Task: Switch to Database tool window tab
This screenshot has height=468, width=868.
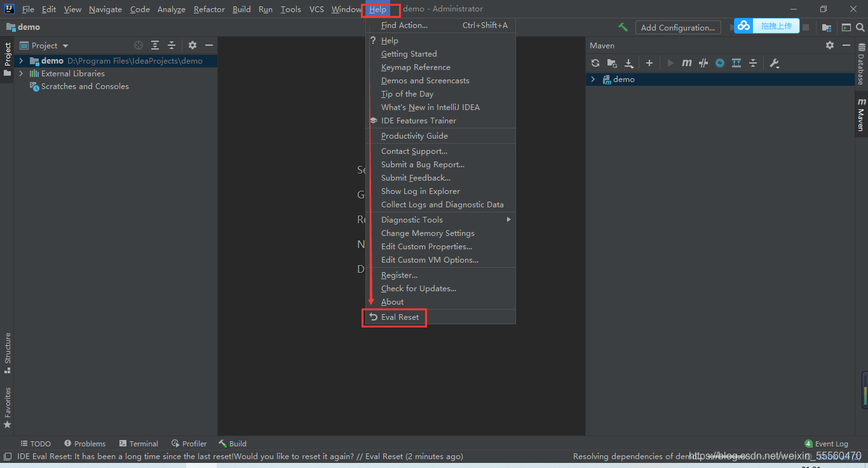Action: pyautogui.click(x=861, y=64)
